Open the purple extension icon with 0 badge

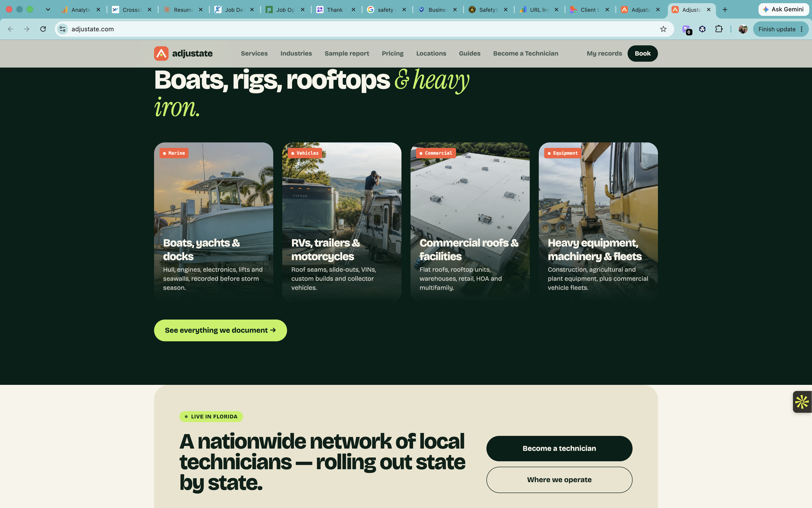point(686,29)
